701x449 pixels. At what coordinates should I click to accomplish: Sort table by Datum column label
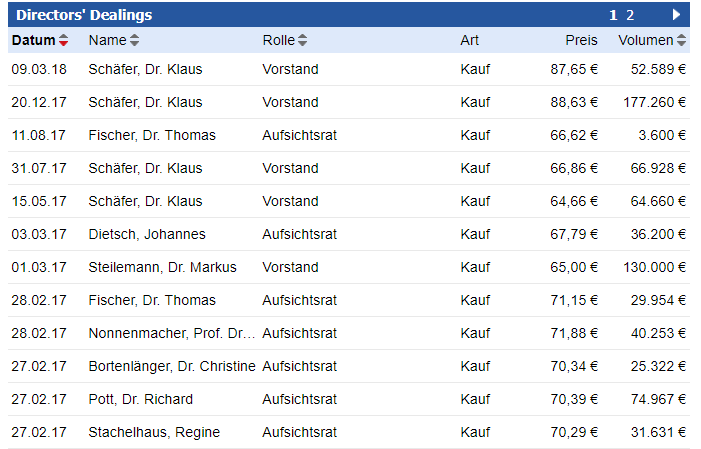[33, 41]
